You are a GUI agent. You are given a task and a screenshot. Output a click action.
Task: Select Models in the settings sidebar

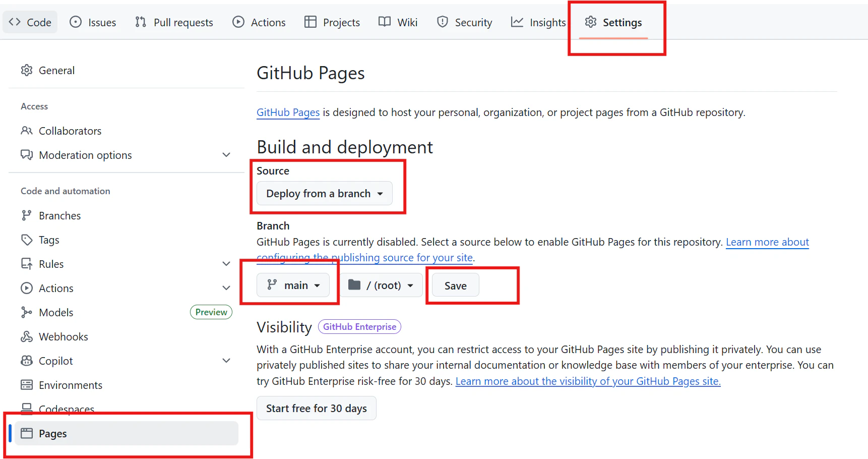point(127,313)
